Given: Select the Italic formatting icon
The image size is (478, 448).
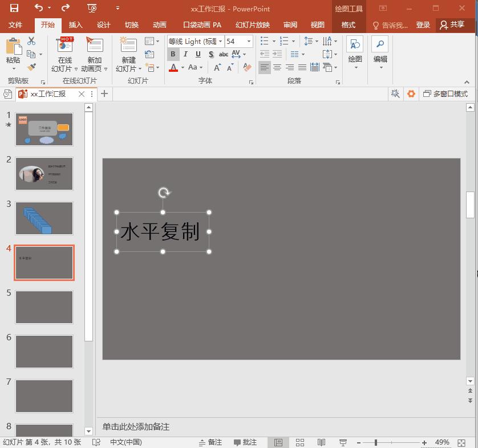Looking at the screenshot, I should coord(185,54).
